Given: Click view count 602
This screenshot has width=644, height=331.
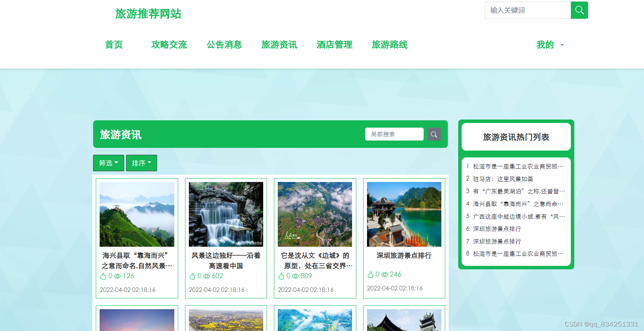Looking at the screenshot, I should click(x=217, y=276).
